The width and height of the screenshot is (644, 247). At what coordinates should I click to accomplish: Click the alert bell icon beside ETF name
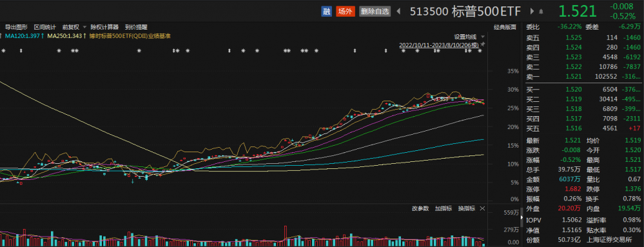(542, 12)
